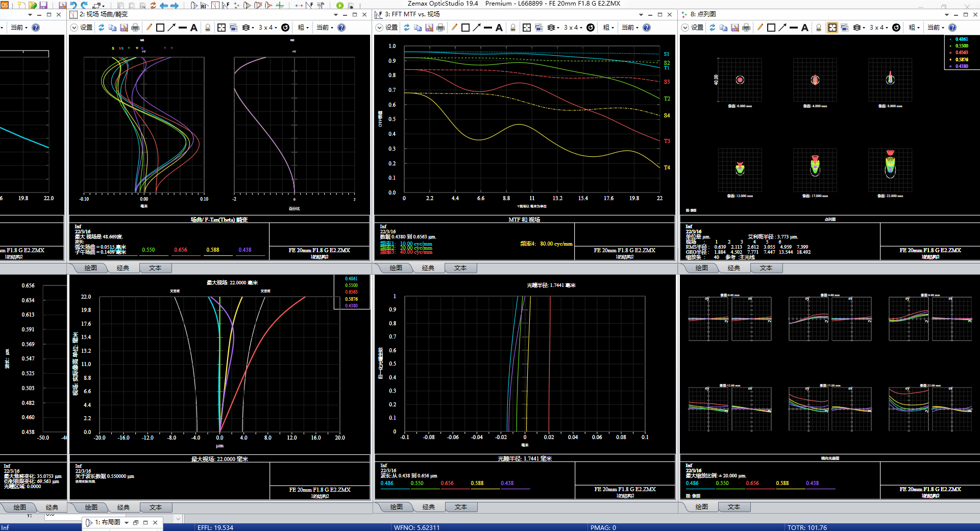This screenshot has width=980, height=531.
Task: Select the 1: 布局图 window tab
Action: point(108,522)
